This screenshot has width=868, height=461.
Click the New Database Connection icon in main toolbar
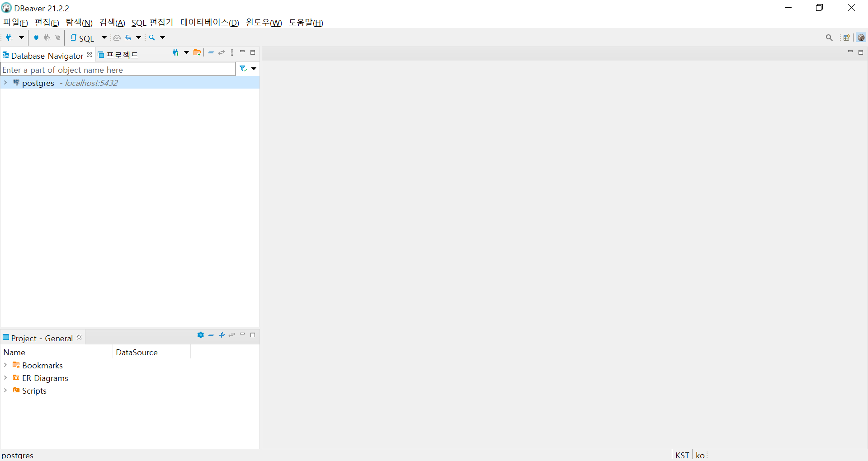(x=9, y=38)
